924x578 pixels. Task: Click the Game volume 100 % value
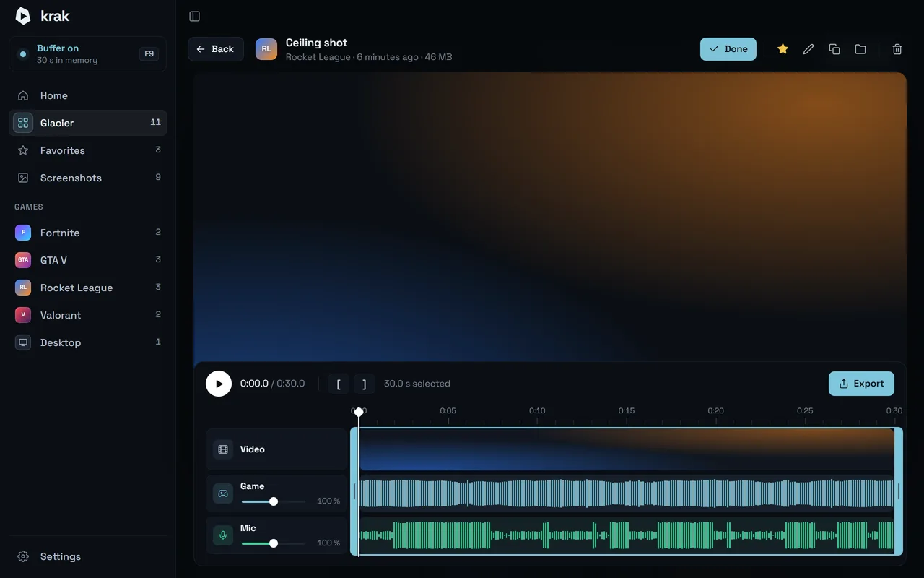tap(328, 501)
